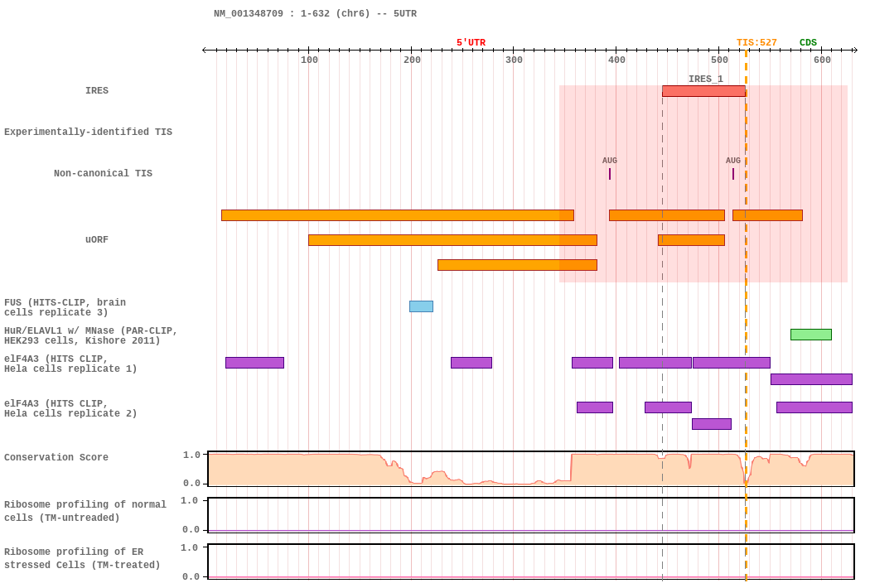Click the Ribosome profiling of normal cells track
This screenshot has width=870, height=588.
pyautogui.click(x=531, y=515)
